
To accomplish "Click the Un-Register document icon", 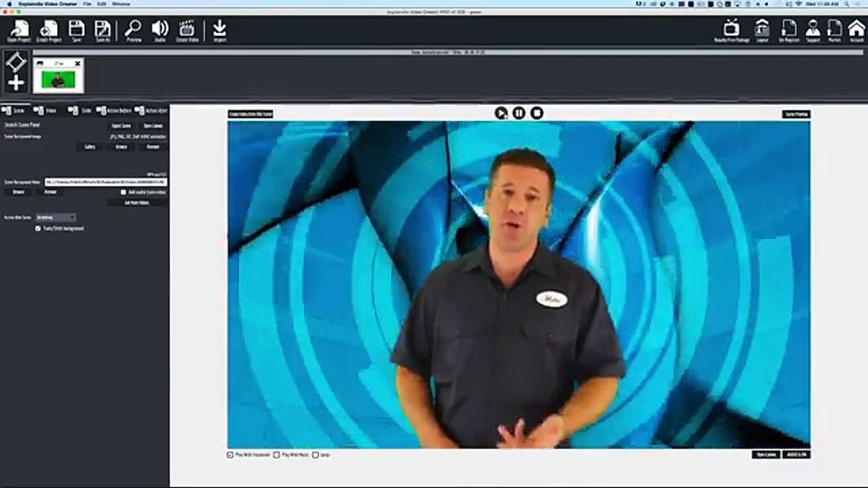I will click(789, 30).
